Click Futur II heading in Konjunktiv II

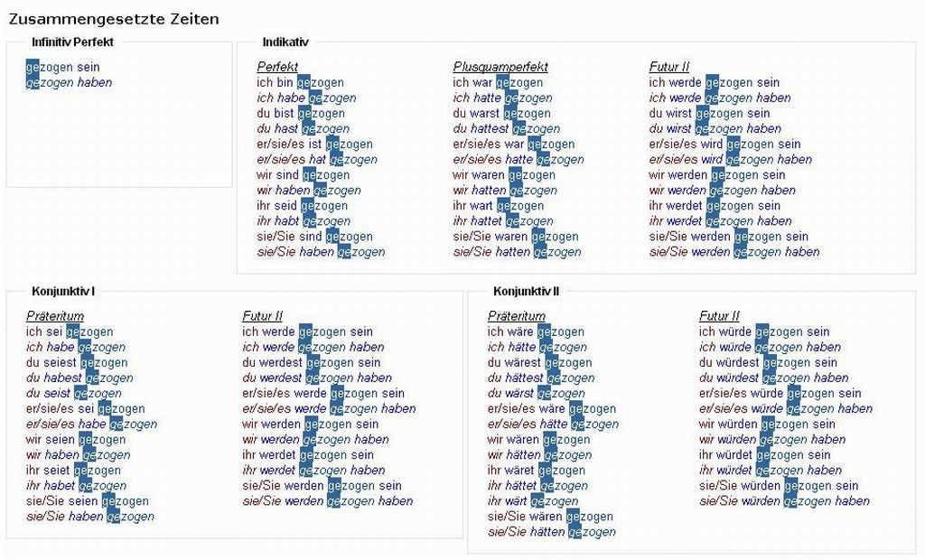[719, 316]
